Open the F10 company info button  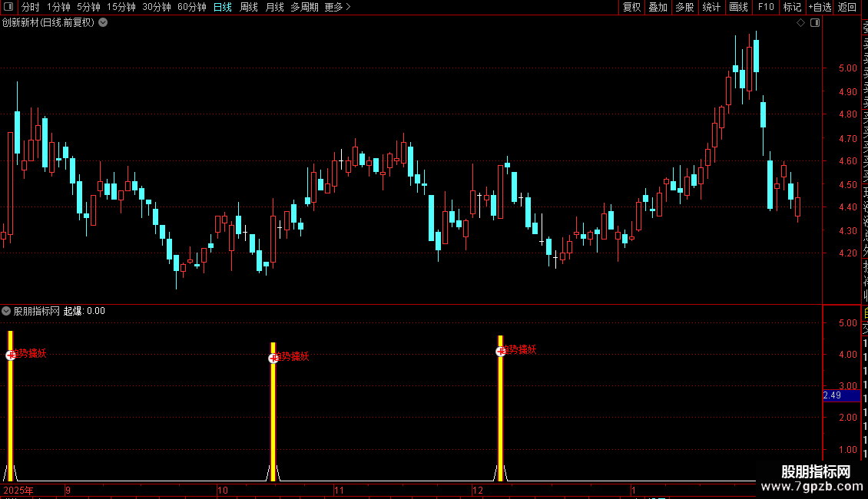pyautogui.click(x=766, y=7)
